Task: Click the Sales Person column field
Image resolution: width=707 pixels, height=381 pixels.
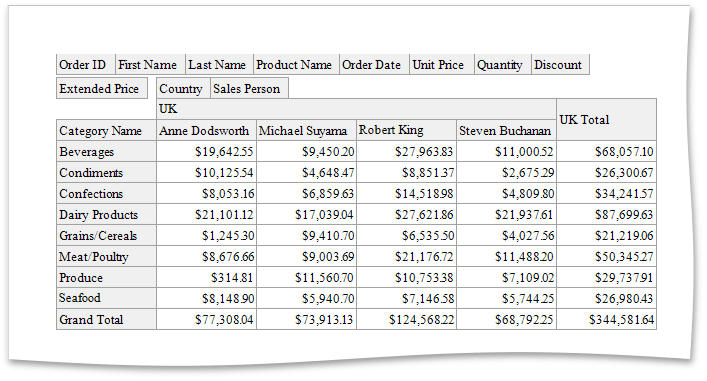Action: pyautogui.click(x=249, y=88)
